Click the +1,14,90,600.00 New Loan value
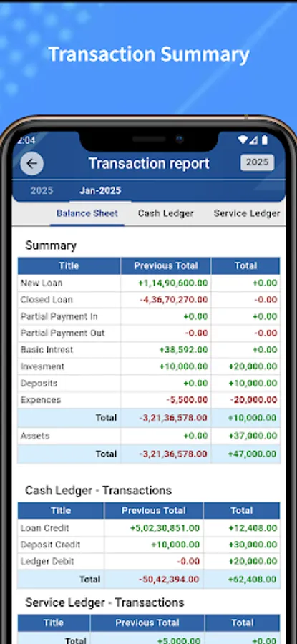Image resolution: width=297 pixels, height=644 pixels. (x=173, y=283)
